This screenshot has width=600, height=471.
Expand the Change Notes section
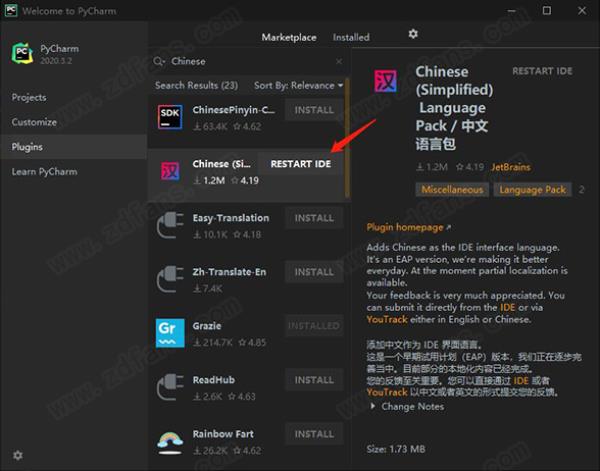point(407,406)
